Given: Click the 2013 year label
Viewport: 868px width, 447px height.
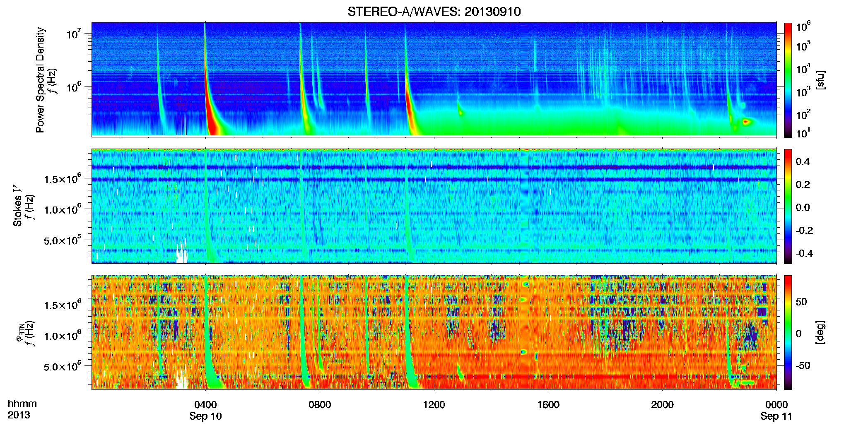Looking at the screenshot, I should [x=19, y=415].
